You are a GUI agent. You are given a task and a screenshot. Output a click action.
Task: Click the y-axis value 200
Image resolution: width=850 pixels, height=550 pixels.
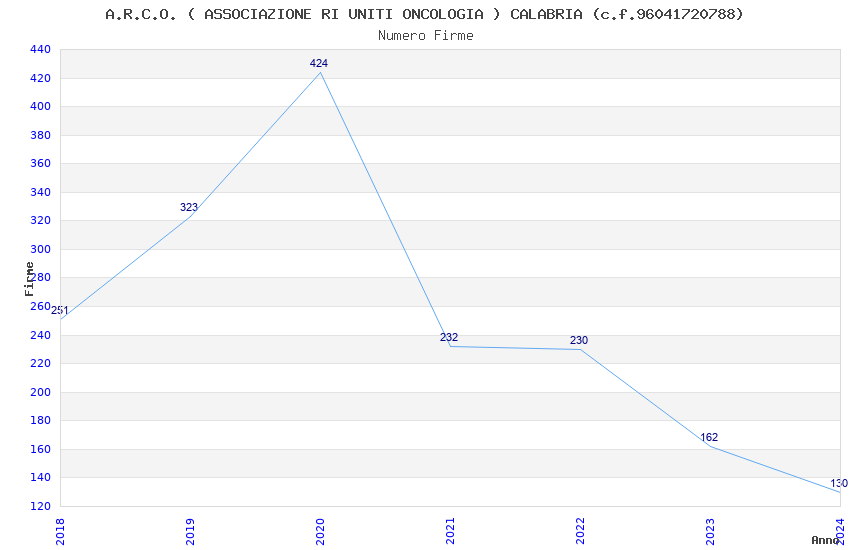(x=40, y=392)
